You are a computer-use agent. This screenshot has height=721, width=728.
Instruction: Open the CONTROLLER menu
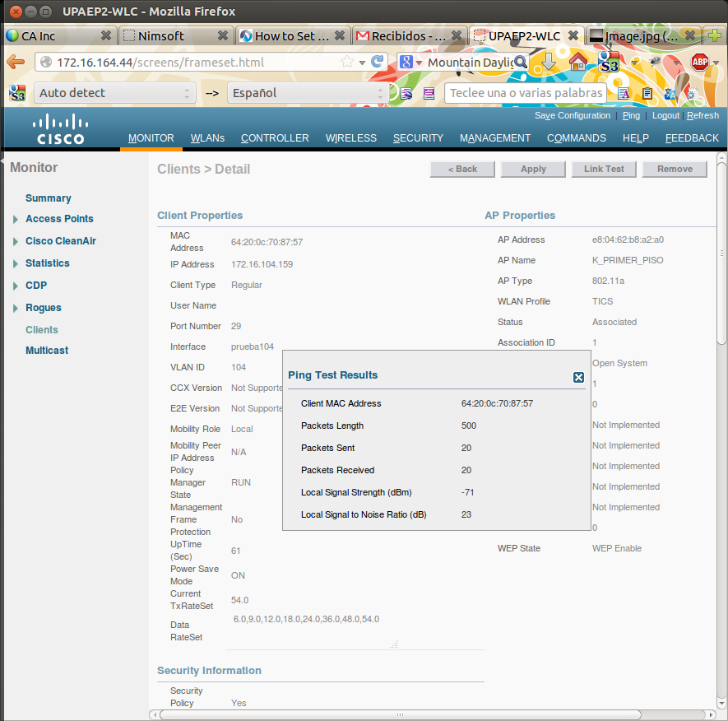(x=275, y=138)
